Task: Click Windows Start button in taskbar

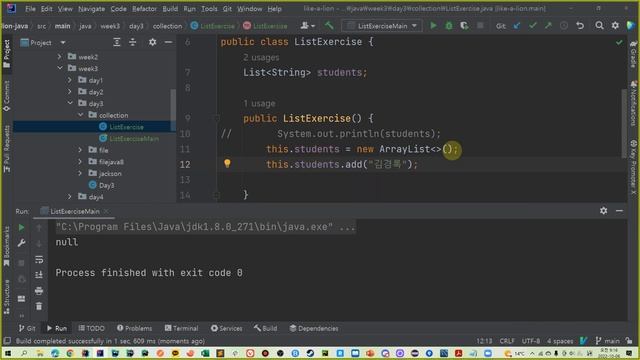Action: [8, 353]
